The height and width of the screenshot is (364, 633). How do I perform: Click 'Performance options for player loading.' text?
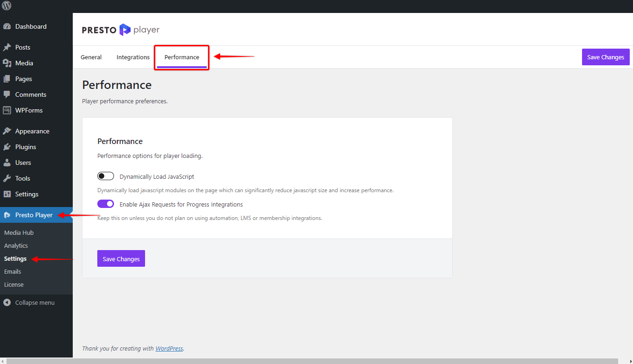click(150, 156)
